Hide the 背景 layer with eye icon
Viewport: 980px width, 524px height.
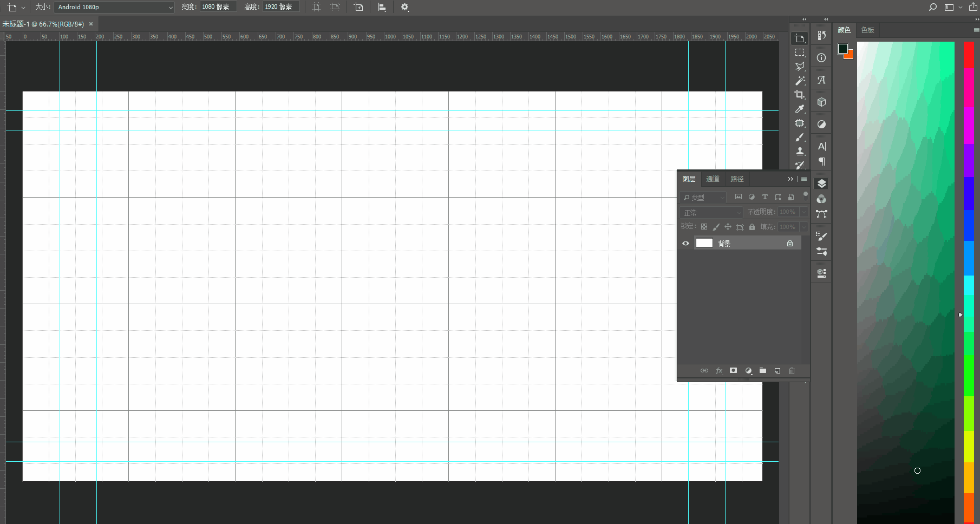[x=685, y=244]
